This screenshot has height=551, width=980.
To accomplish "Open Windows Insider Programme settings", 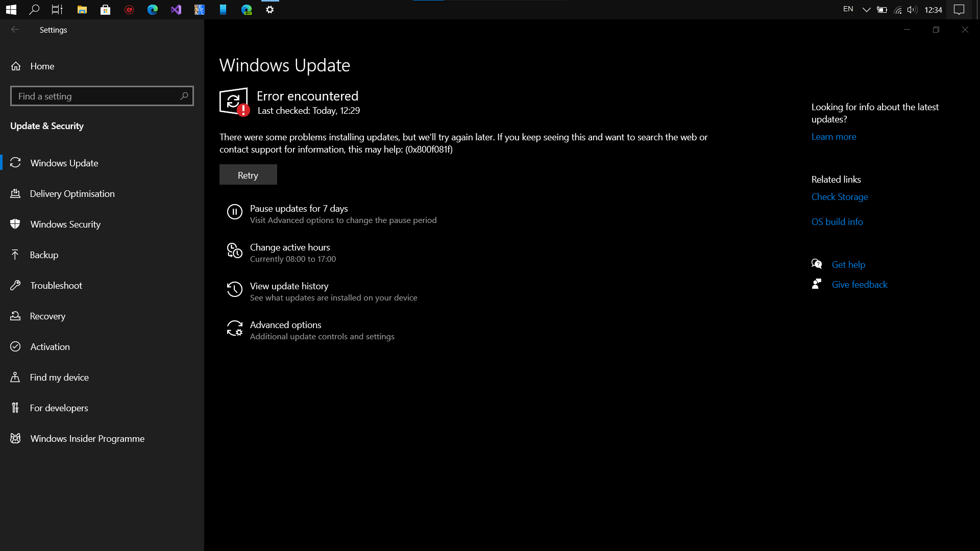I will click(87, 438).
